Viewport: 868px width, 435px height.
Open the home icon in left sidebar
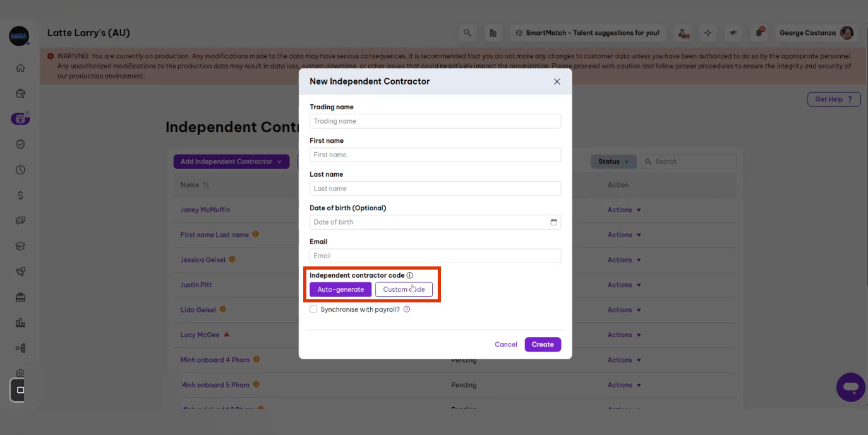coord(20,68)
